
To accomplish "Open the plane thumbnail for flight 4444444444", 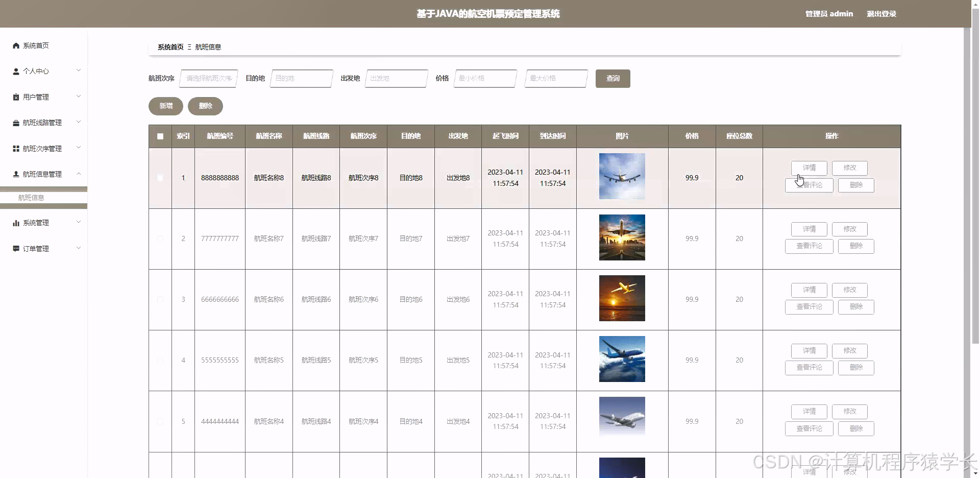I will click(x=622, y=417).
